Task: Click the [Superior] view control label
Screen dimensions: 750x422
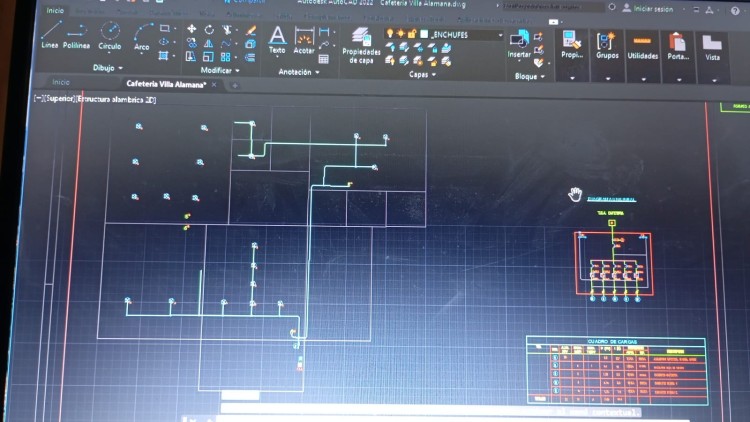Action: 60,99
